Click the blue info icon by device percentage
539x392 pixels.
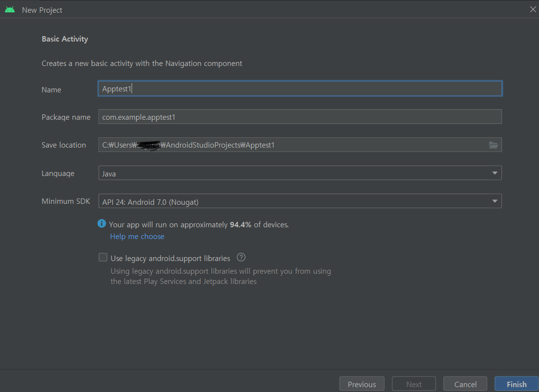[x=102, y=224]
